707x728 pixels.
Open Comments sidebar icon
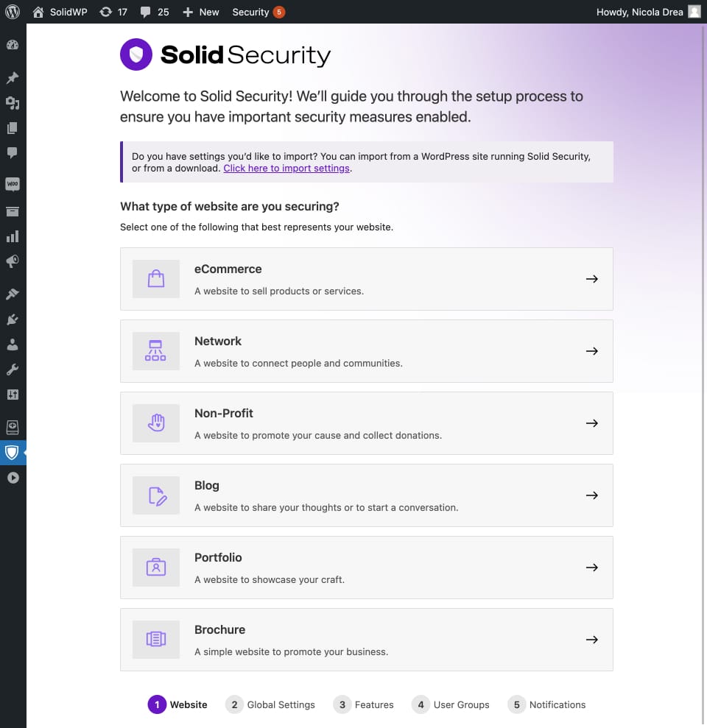point(12,153)
